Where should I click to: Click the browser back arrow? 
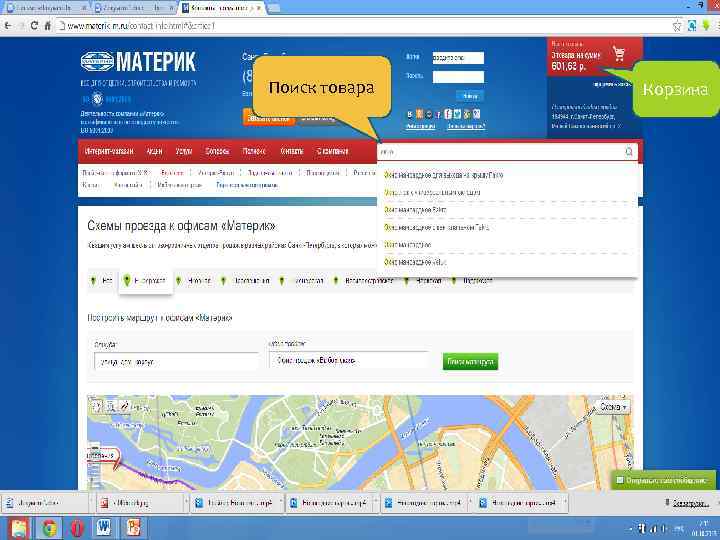[8, 26]
